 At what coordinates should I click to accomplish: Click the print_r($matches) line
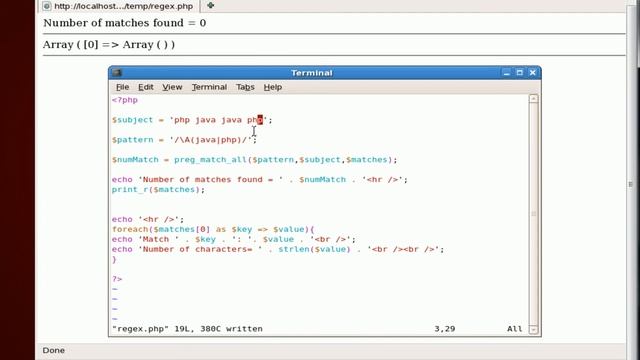tap(158, 190)
